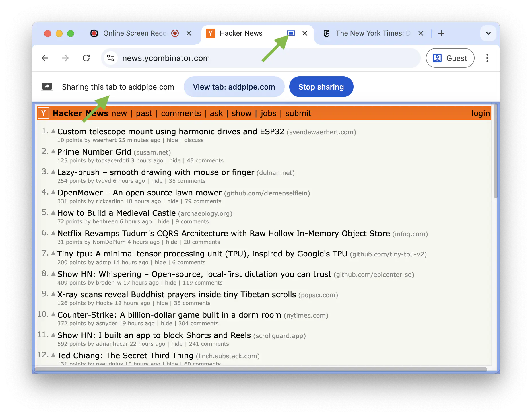Upvote the Custom telescope mount story
The height and width of the screenshot is (416, 532).
pos(53,131)
